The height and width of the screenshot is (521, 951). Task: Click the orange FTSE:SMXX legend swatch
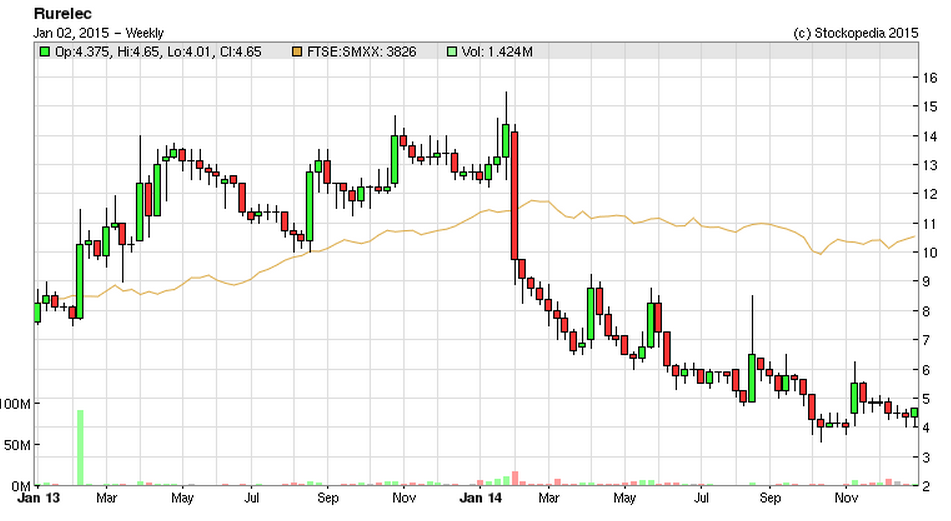[x=297, y=52]
